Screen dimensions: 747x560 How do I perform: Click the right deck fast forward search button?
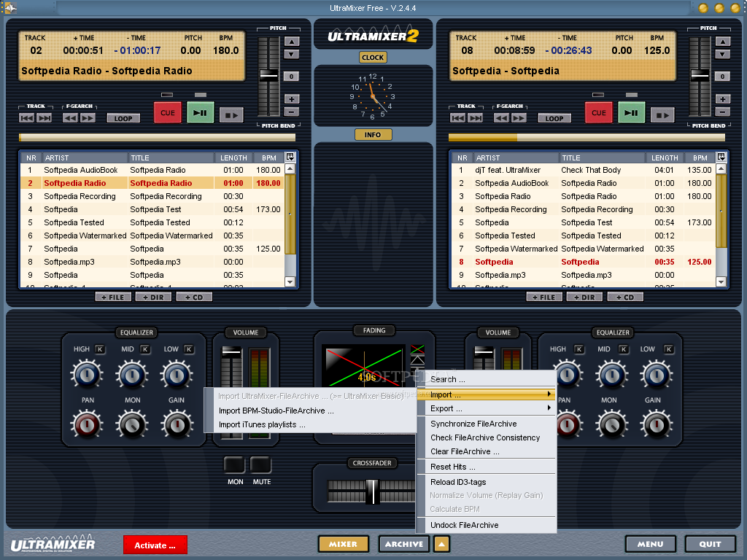(519, 117)
